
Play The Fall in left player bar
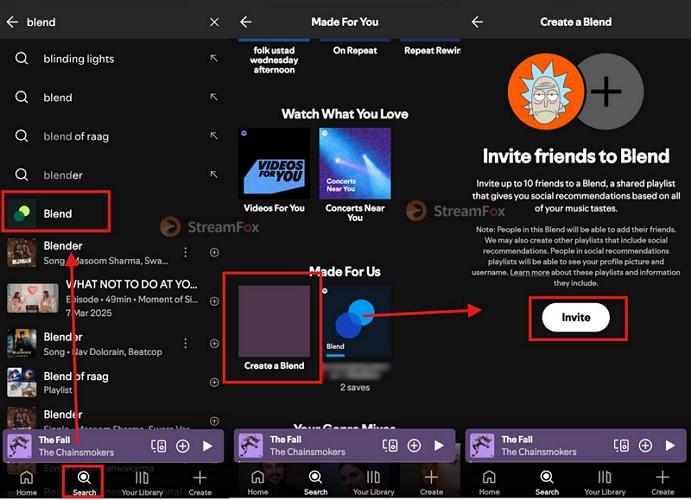(208, 446)
